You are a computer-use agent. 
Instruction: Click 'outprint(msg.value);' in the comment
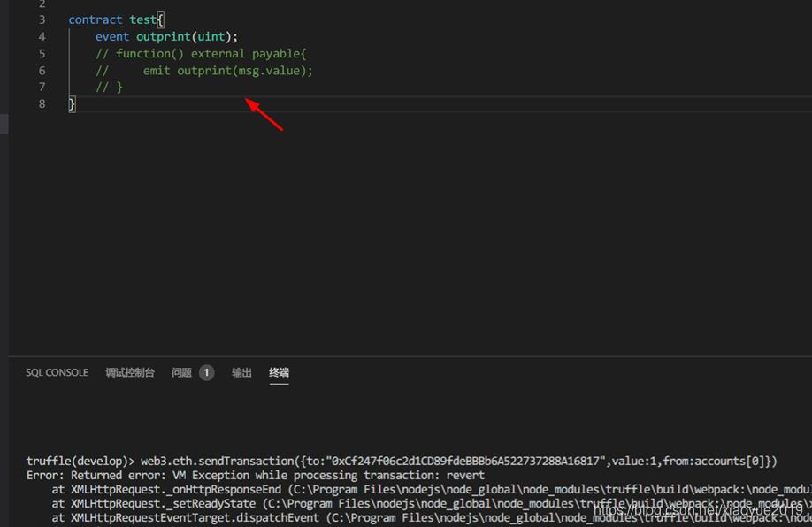pyautogui.click(x=245, y=71)
